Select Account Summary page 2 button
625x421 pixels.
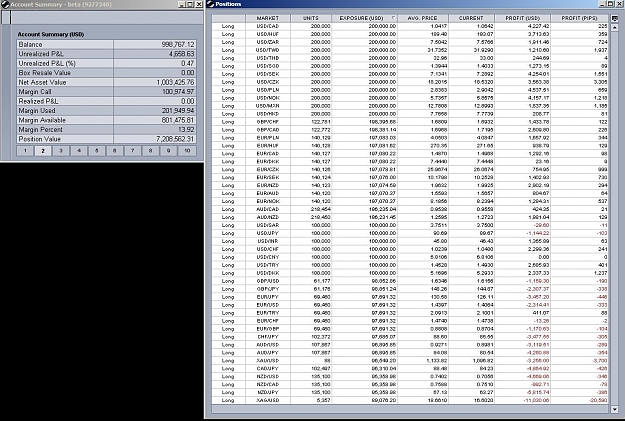click(x=43, y=151)
